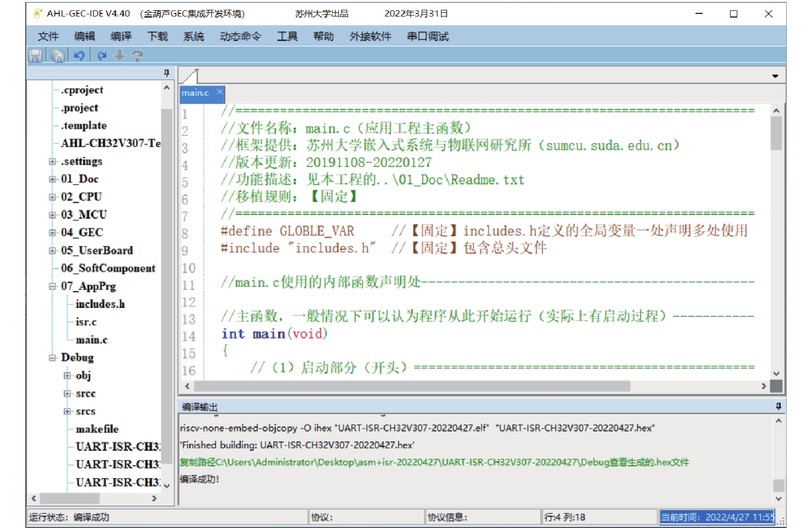
Task: Open the 串口调试 menu
Action: 427,36
